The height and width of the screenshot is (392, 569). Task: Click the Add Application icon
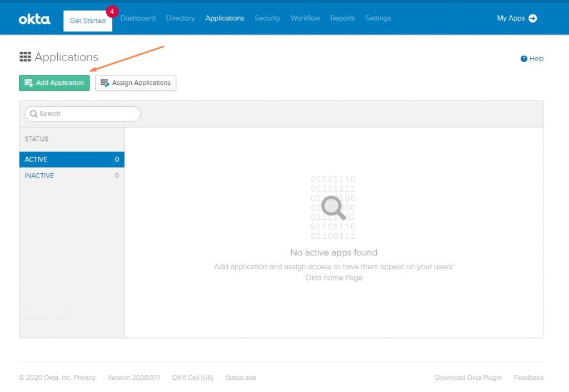(x=28, y=83)
